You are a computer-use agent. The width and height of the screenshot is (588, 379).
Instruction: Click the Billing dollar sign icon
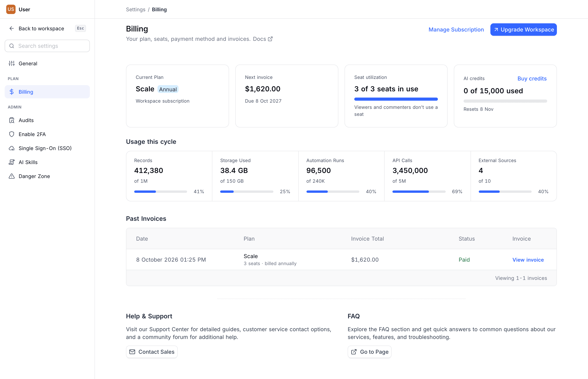pyautogui.click(x=12, y=92)
